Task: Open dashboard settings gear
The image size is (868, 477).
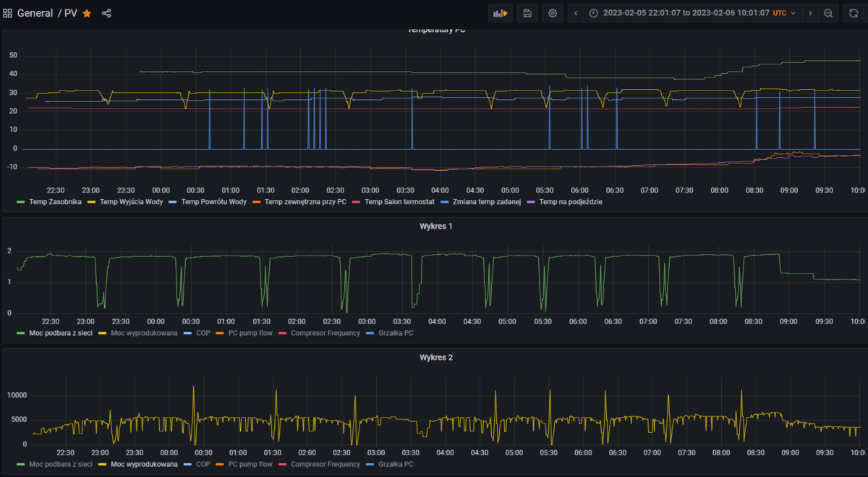Action: point(553,13)
